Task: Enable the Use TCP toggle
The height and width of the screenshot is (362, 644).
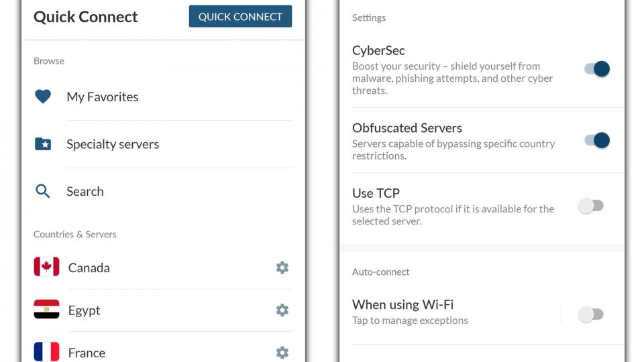Action: pos(591,206)
